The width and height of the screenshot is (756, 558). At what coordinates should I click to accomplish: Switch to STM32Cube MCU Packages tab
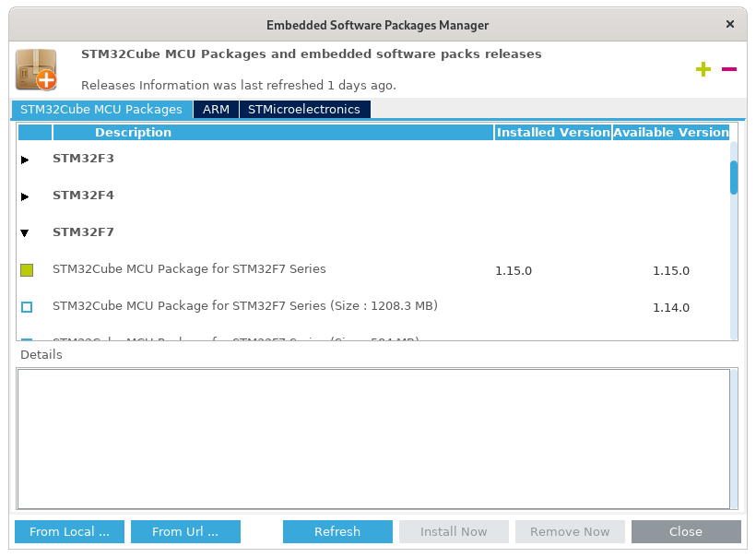(x=101, y=109)
